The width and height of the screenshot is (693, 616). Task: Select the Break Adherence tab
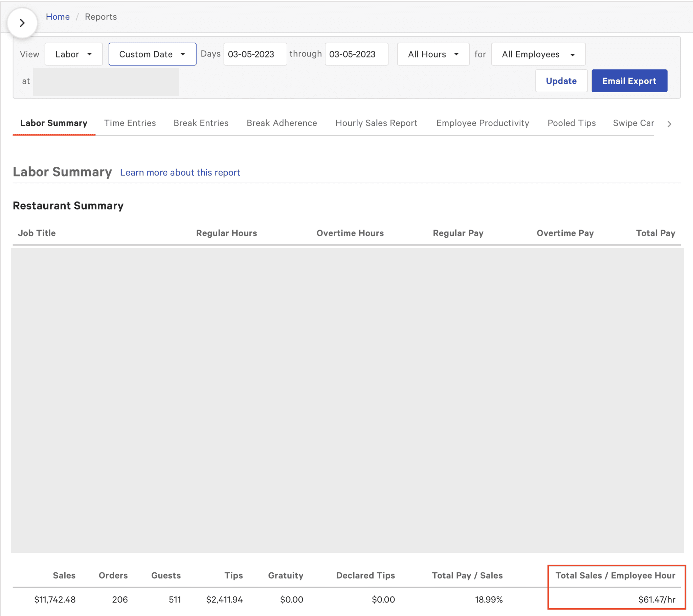[282, 123]
